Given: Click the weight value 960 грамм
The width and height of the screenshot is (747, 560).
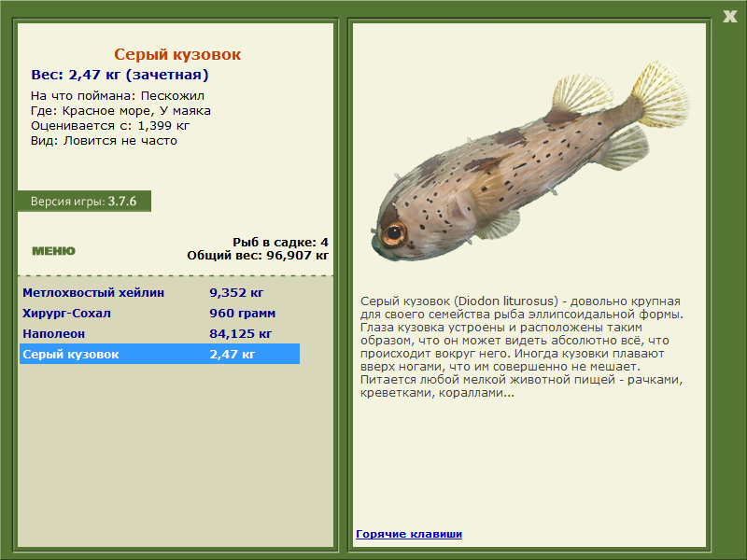Looking at the screenshot, I should pyautogui.click(x=242, y=314).
